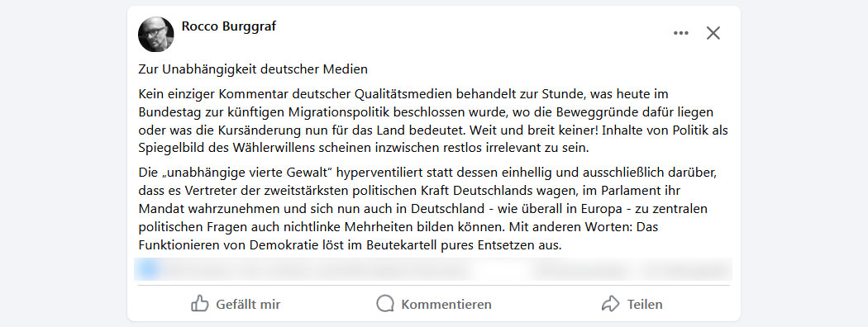
Task: Click the 'Gefällt mir' label
Action: 248,305
